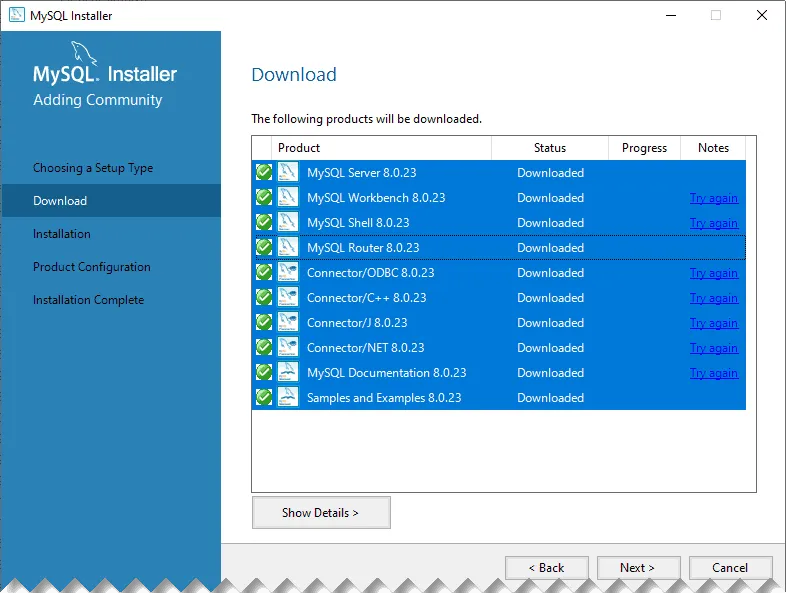786x593 pixels.
Task: Click the Status column header
Action: [550, 148]
